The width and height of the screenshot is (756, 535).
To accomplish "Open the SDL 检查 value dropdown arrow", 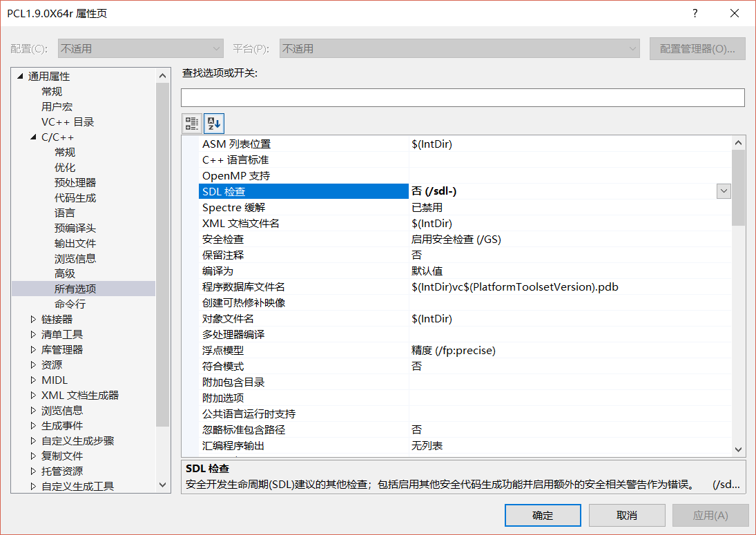I will [724, 191].
